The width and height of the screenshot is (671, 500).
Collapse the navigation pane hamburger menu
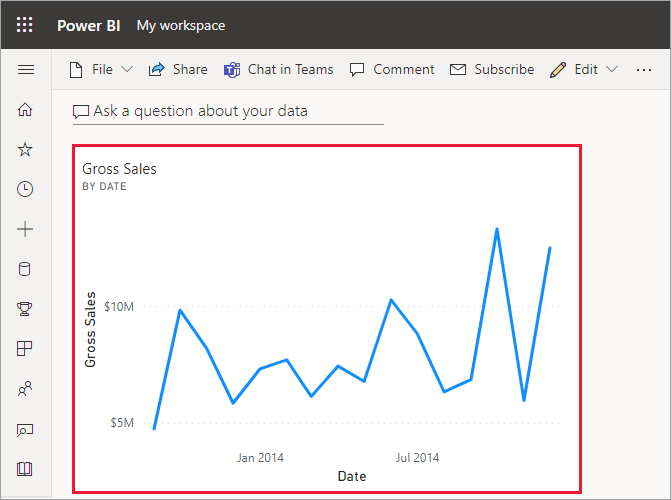coord(26,70)
